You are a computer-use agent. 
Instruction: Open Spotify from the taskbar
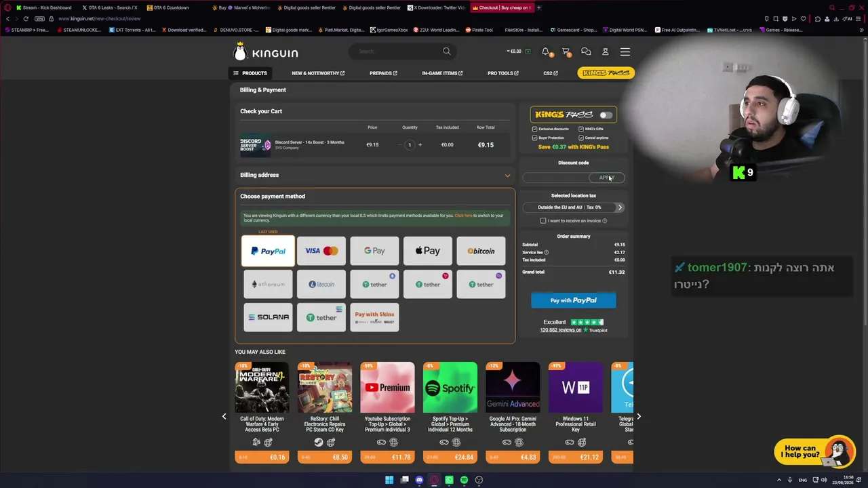pyautogui.click(x=464, y=480)
